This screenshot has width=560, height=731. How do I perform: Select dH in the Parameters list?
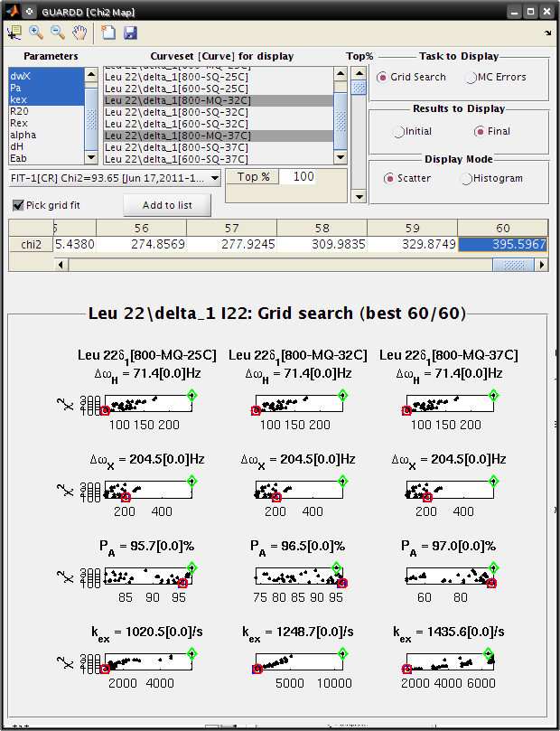point(47,146)
